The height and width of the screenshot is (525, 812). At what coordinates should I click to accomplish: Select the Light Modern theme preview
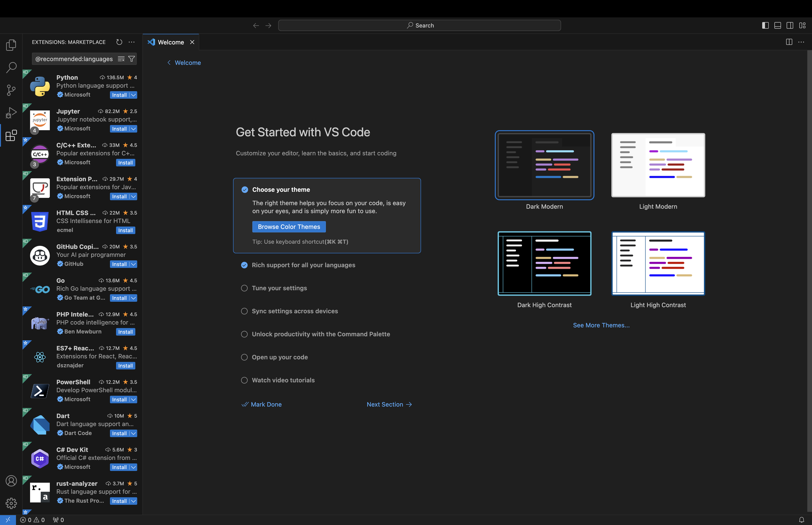tap(658, 165)
